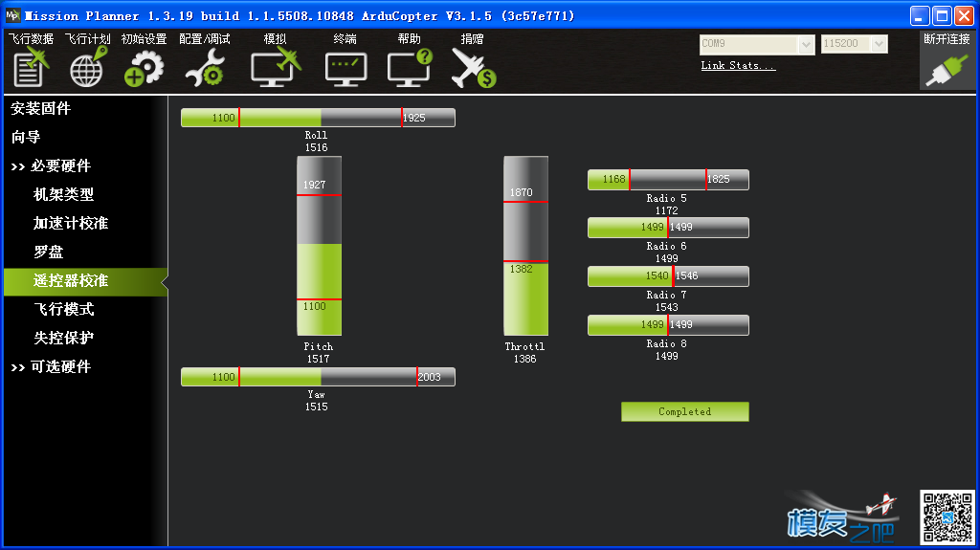Click the Radio 7 bar
The height and width of the screenshot is (550, 980).
668,276
